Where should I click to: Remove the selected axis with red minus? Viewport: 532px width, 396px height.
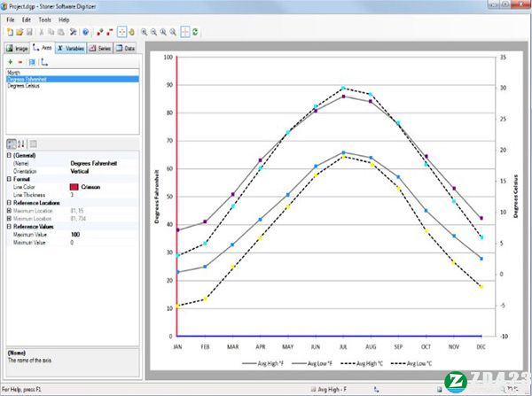20,62
